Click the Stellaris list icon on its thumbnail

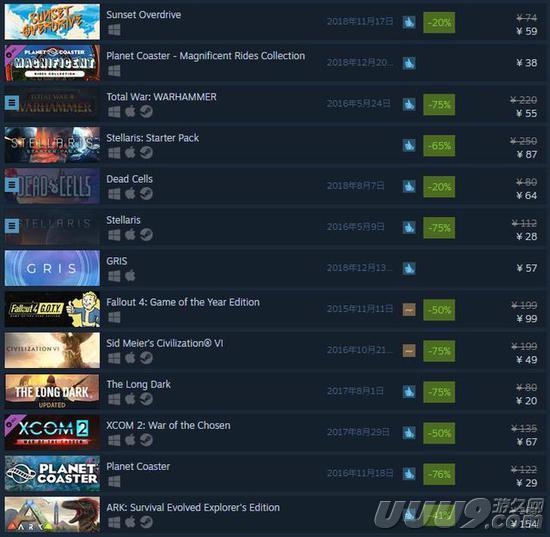(x=12, y=226)
